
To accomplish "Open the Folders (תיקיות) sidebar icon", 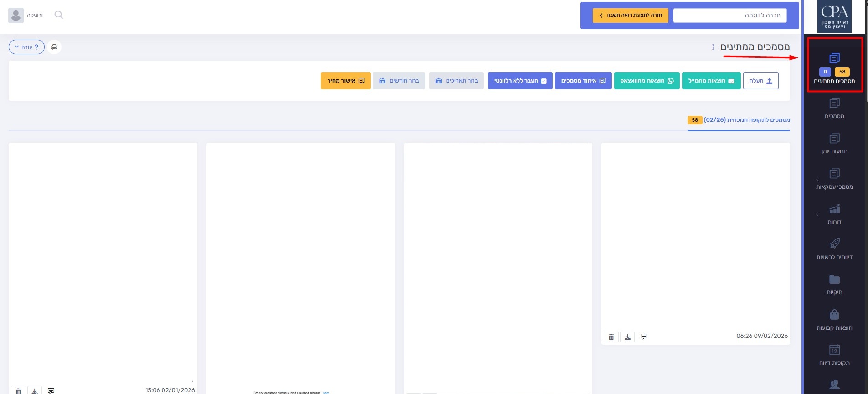I will pyautogui.click(x=834, y=280).
